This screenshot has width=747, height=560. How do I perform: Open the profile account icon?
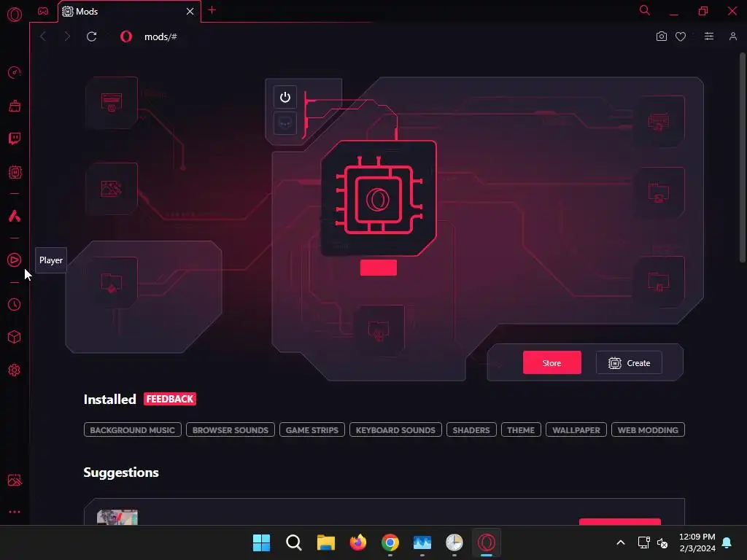[732, 36]
